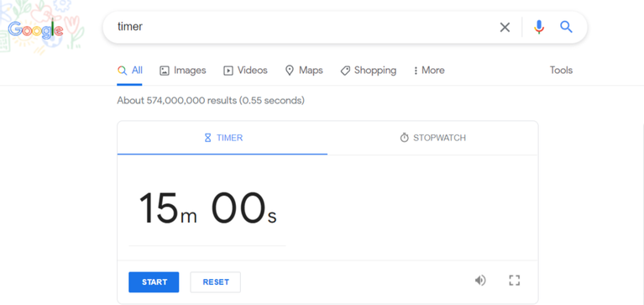
Task: Go to Videos search results
Action: coord(245,71)
